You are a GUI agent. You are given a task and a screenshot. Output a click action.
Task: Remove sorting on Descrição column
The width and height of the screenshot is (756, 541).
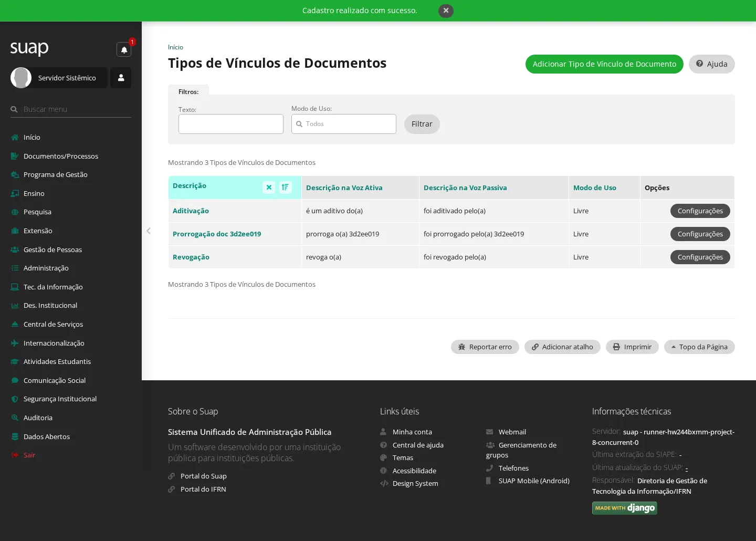coord(269,187)
